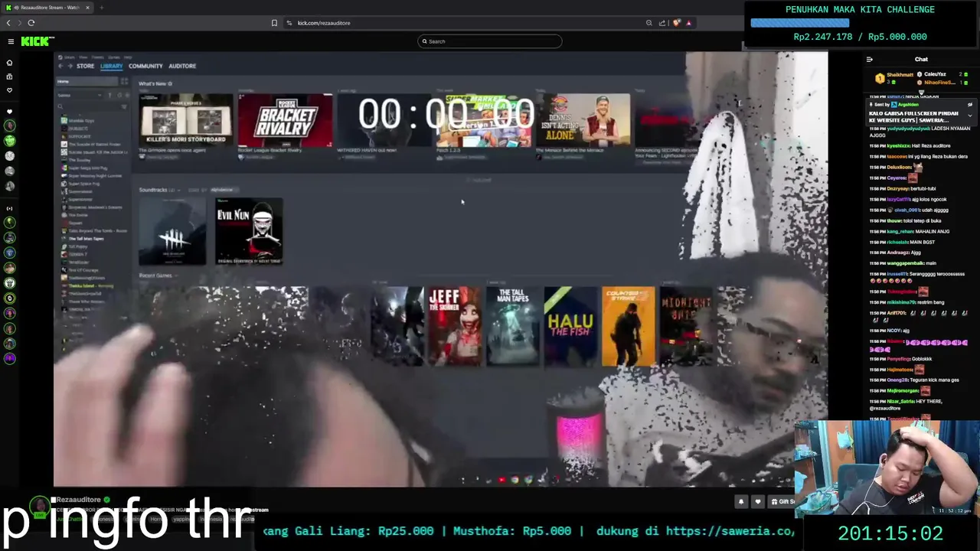Open the site settings icon in the address bar
Viewport: 980px width, 551px height.
289,23
